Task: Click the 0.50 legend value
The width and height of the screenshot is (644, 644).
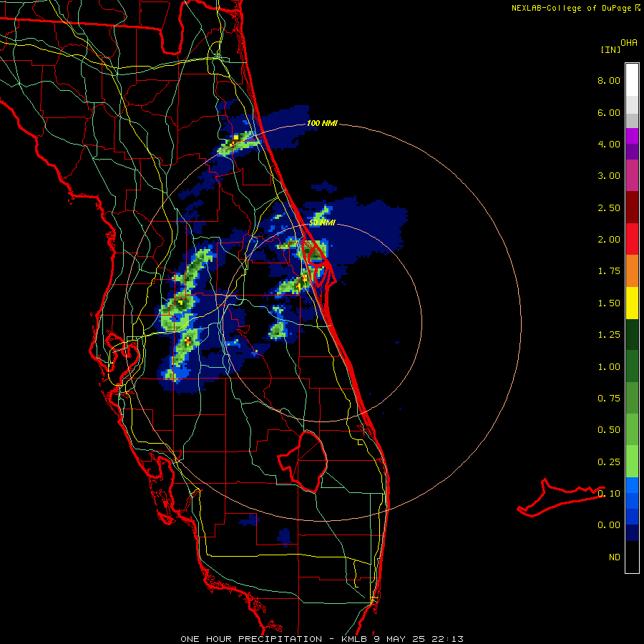Action: 609,430
